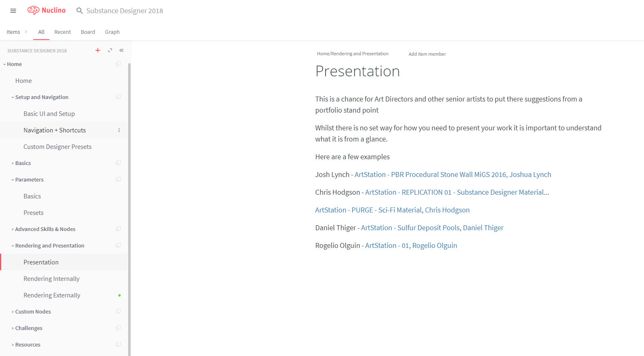Switch to the Graph view tab
The width and height of the screenshot is (644, 356).
[x=112, y=32]
